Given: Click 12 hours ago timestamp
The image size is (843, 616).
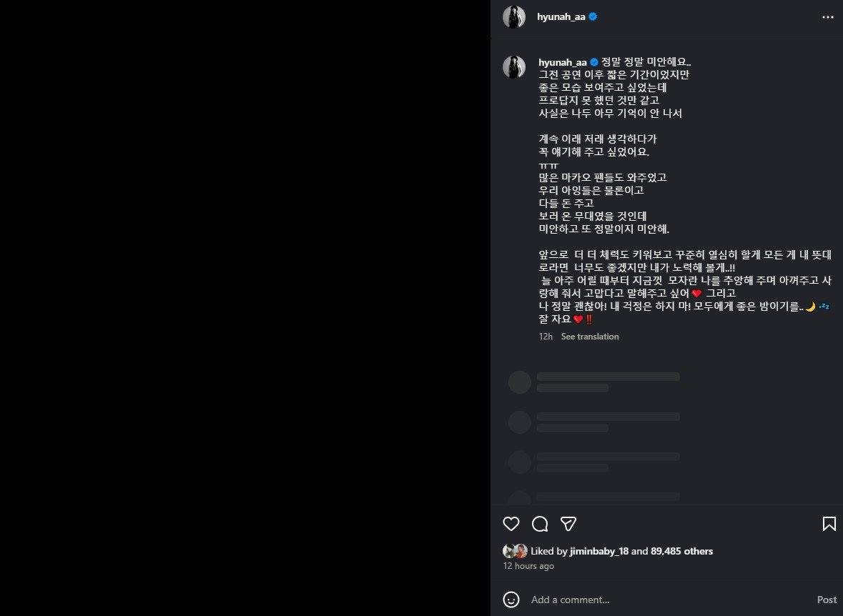Looking at the screenshot, I should point(528,566).
